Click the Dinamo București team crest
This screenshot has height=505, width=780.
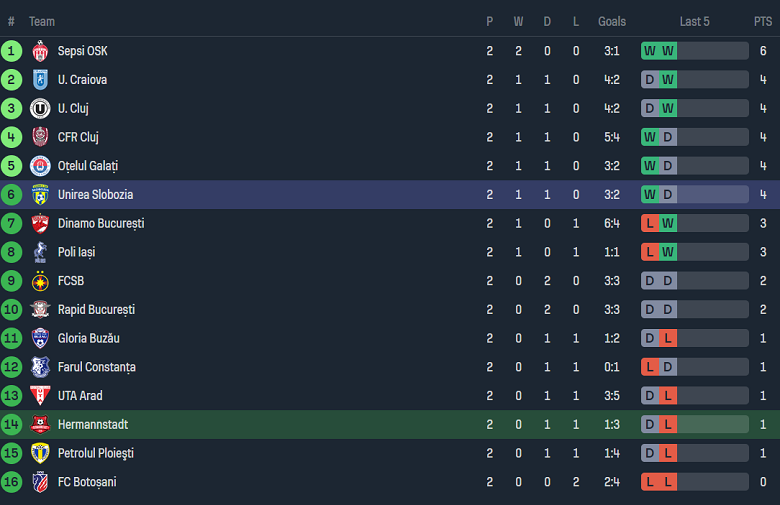(x=40, y=223)
